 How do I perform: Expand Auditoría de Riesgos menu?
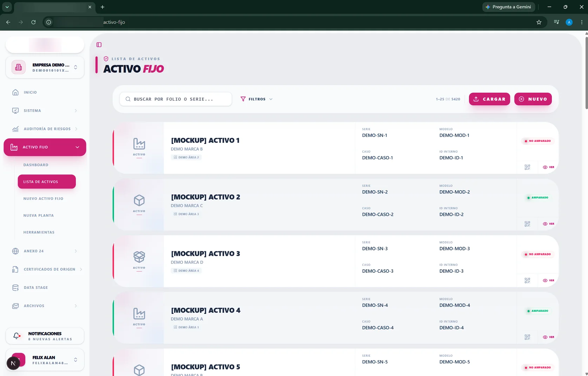pyautogui.click(x=45, y=129)
